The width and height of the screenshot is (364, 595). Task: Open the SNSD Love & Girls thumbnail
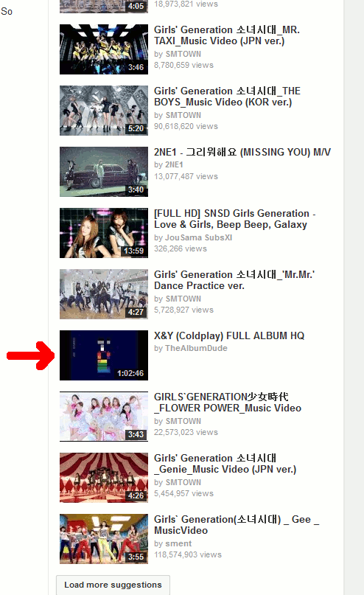[x=103, y=233]
